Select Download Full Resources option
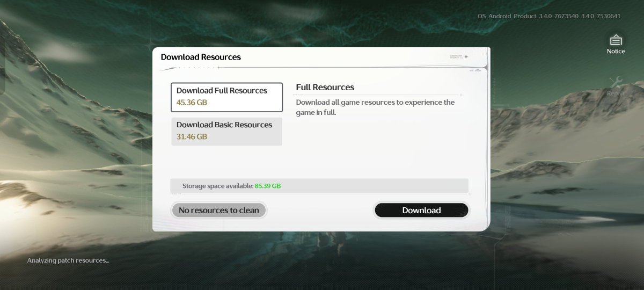644x290 pixels. [x=226, y=97]
